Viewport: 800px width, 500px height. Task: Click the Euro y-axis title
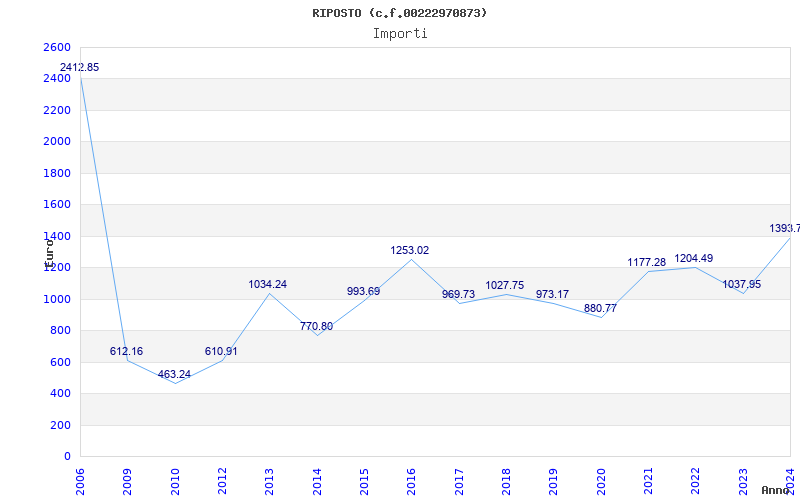point(48,253)
